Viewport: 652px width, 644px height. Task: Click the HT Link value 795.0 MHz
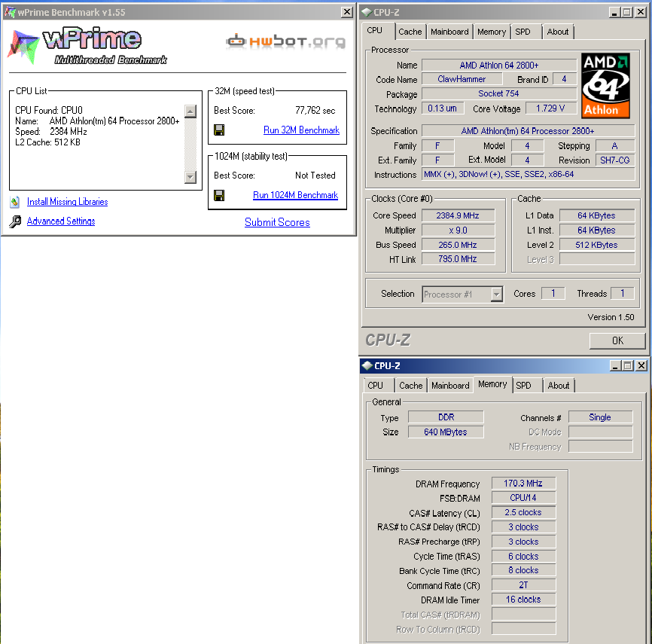[x=458, y=259]
